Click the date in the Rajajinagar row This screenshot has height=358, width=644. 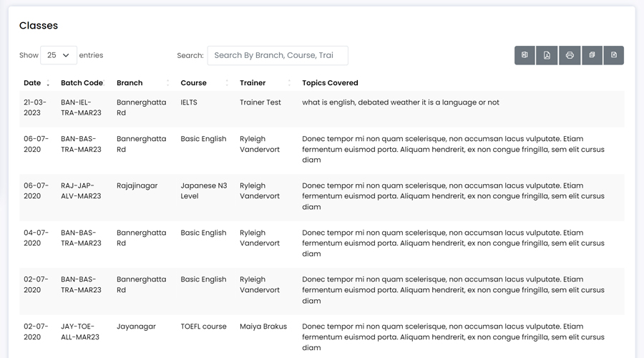[x=36, y=190]
